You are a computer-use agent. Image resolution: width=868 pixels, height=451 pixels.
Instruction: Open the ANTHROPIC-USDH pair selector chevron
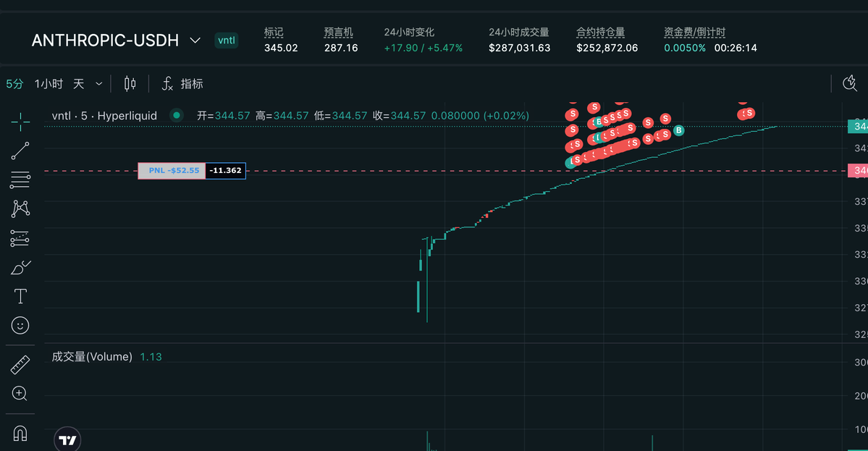(195, 41)
